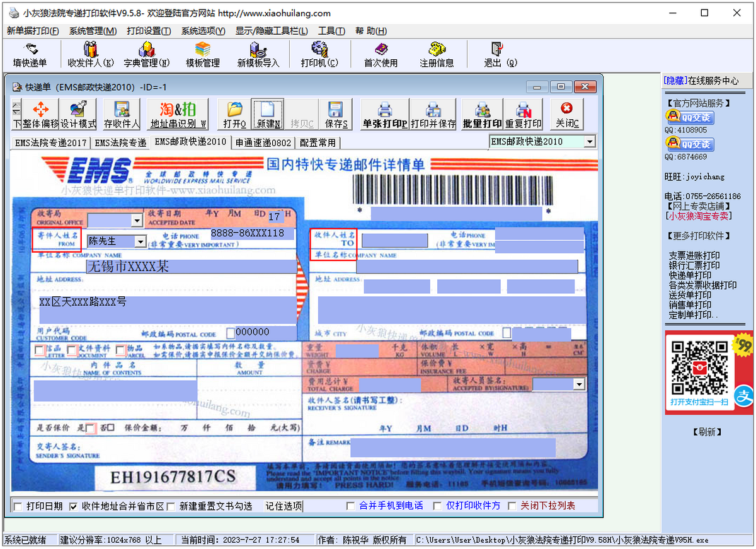
Task: Select the 整体偏移 offset tool
Action: point(40,115)
